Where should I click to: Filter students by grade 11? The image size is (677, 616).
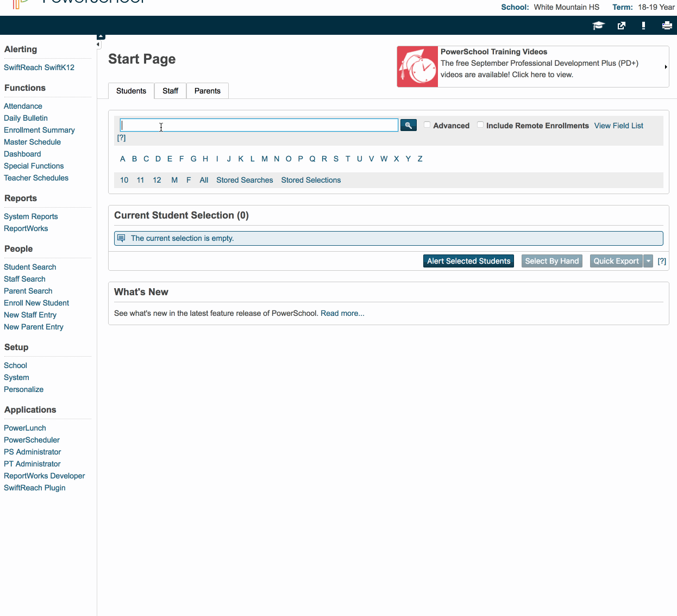(140, 180)
